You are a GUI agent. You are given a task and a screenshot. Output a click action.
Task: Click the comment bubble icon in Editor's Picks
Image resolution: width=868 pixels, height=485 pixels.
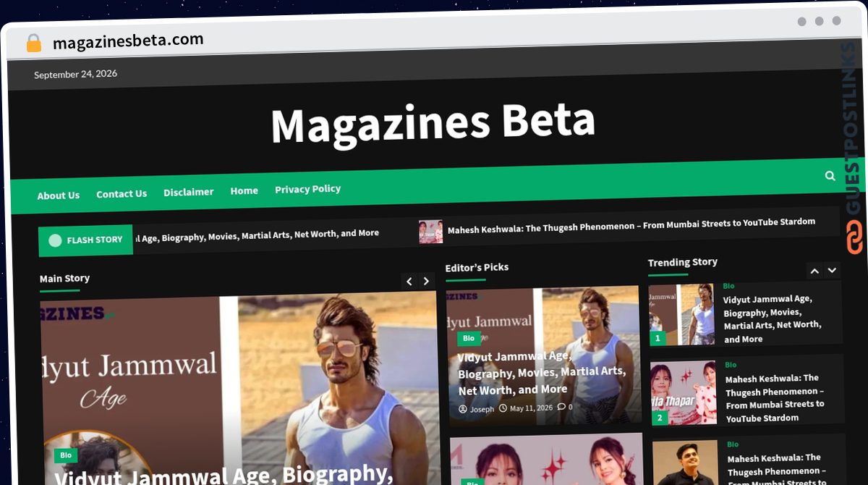pos(561,408)
